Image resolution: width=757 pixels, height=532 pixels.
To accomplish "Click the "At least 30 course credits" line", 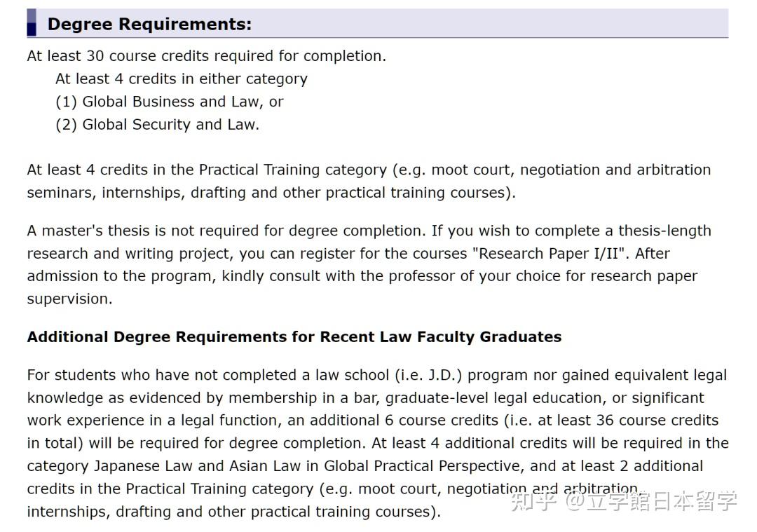I will click(x=206, y=56).
